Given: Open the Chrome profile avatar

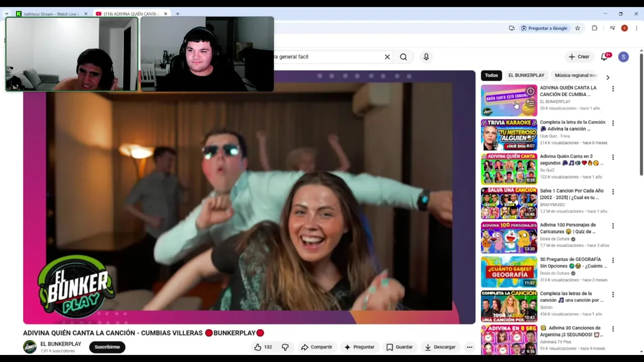Looking at the screenshot, I should click(624, 28).
